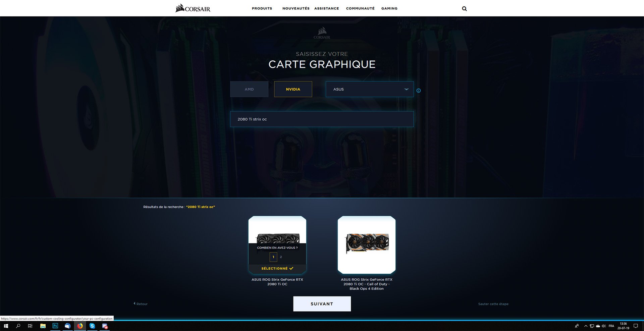Switch to Firefox in the taskbar
Viewport: 644px width, 331px height.
(x=80, y=326)
